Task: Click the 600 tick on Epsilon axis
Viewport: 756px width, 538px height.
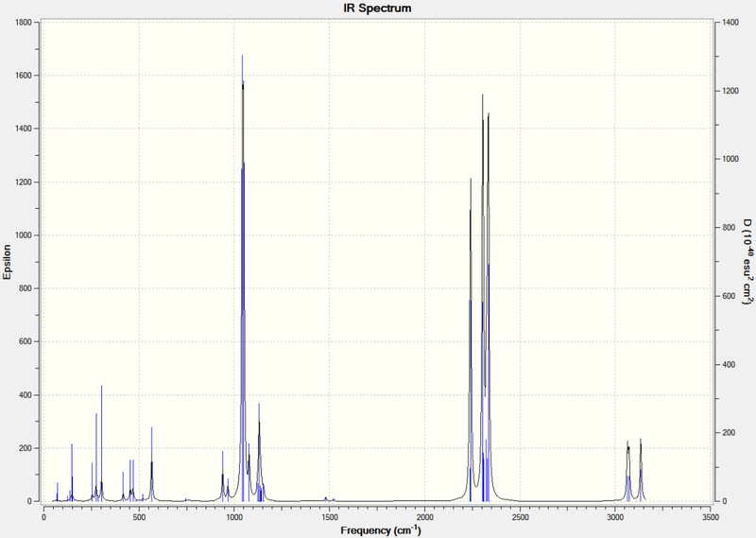Action: coord(26,341)
